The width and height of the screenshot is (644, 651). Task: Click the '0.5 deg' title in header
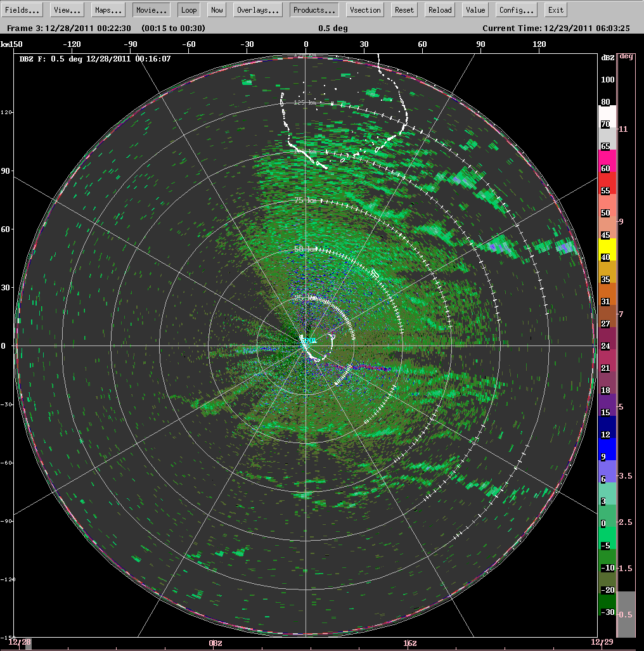pyautogui.click(x=333, y=29)
